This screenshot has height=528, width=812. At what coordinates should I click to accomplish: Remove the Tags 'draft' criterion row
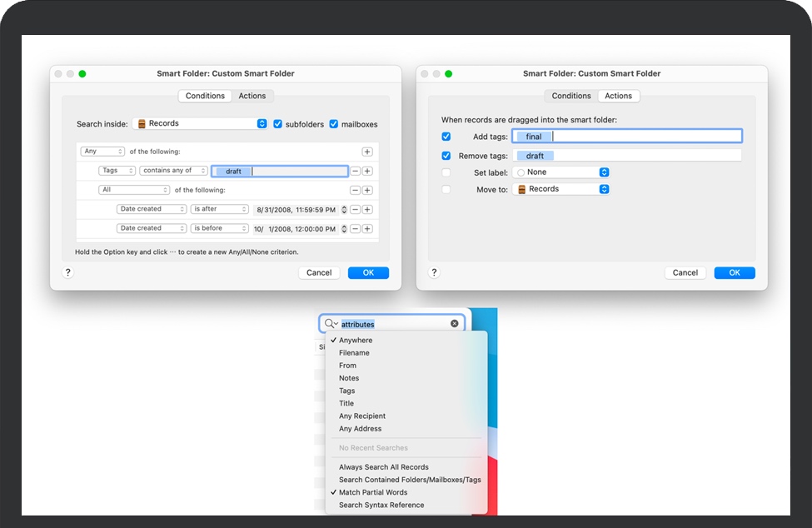point(355,171)
